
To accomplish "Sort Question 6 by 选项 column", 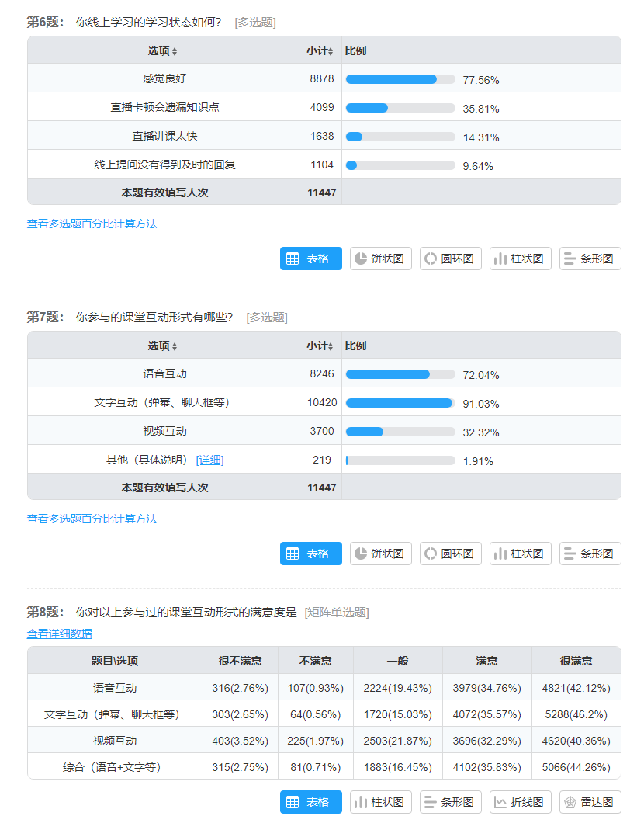I will [x=163, y=50].
